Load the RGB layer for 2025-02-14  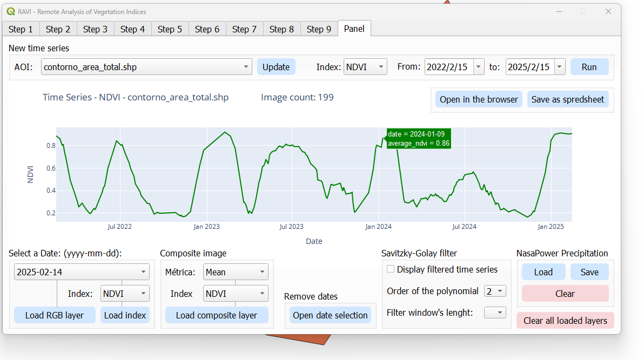55,315
